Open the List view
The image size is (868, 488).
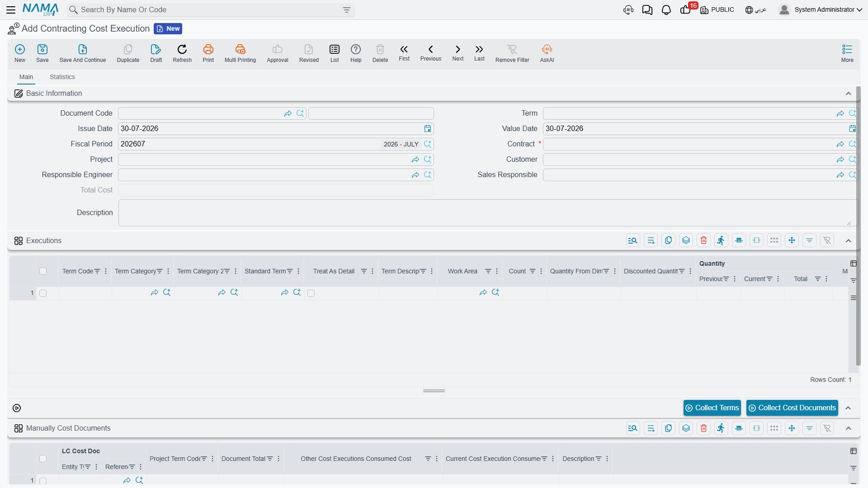point(335,53)
